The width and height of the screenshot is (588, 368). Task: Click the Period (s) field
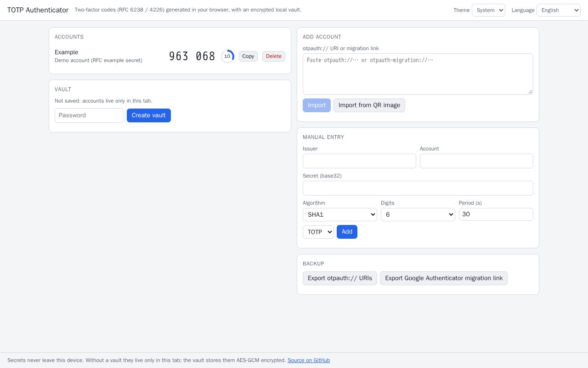tap(496, 214)
